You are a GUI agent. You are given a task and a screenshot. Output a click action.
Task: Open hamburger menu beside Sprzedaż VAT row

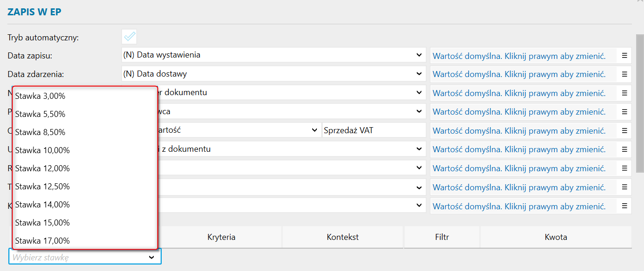click(624, 130)
